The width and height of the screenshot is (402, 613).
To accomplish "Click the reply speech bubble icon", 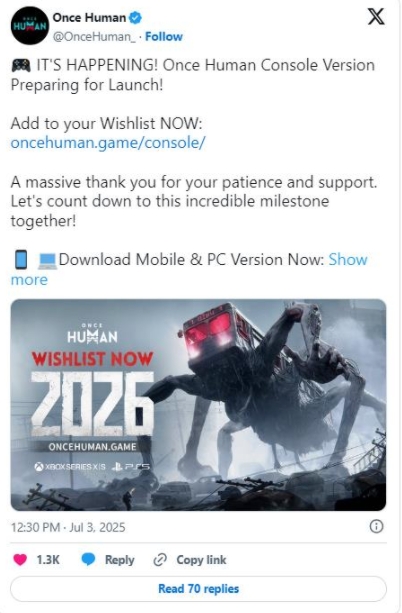I will (x=88, y=559).
